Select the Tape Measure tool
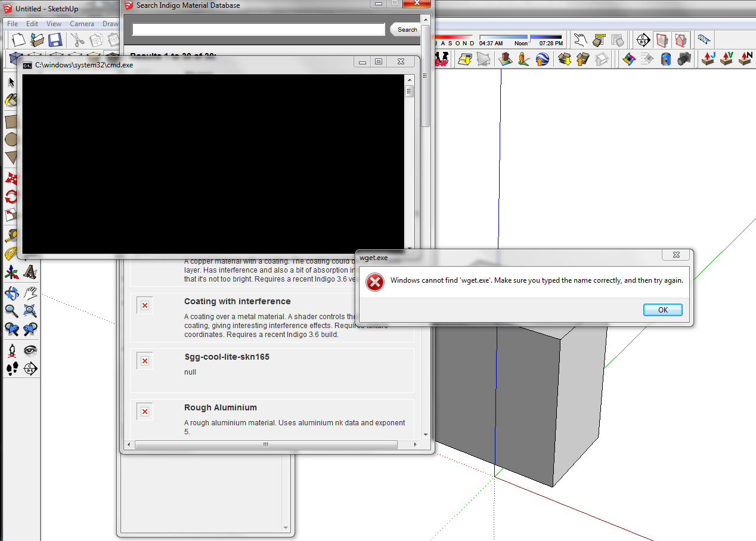 click(11, 236)
